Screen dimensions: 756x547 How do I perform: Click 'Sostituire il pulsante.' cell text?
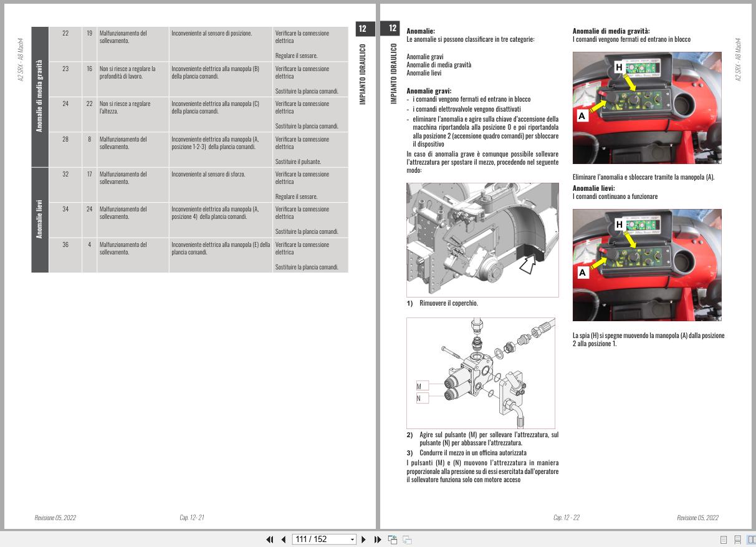point(298,162)
